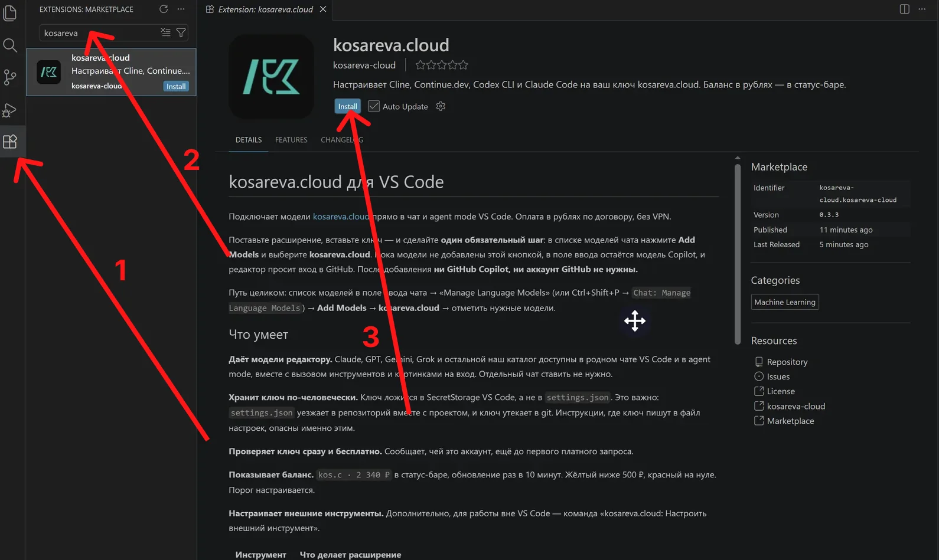Clear extensions search results icon
Image resolution: width=939 pixels, height=560 pixels.
(166, 32)
